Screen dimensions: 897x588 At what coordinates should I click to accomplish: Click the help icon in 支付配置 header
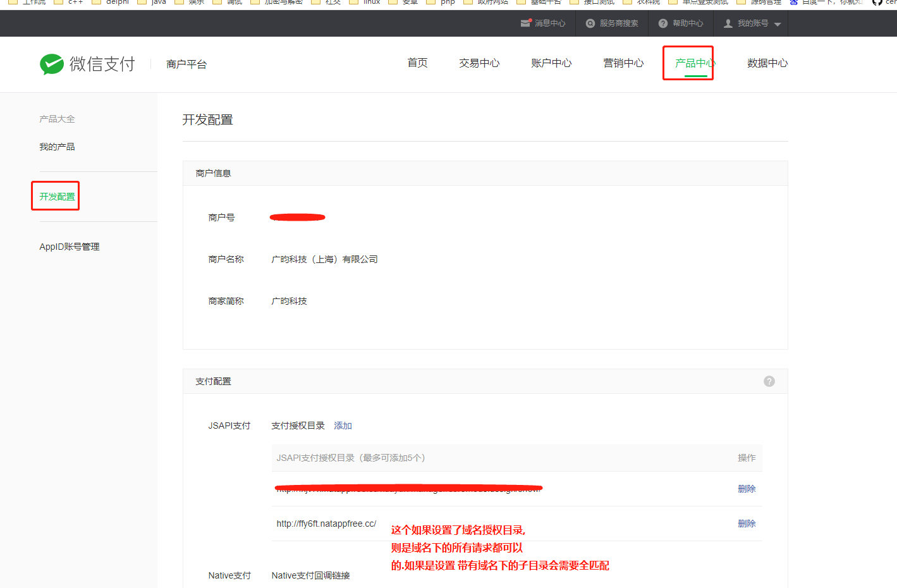point(769,381)
